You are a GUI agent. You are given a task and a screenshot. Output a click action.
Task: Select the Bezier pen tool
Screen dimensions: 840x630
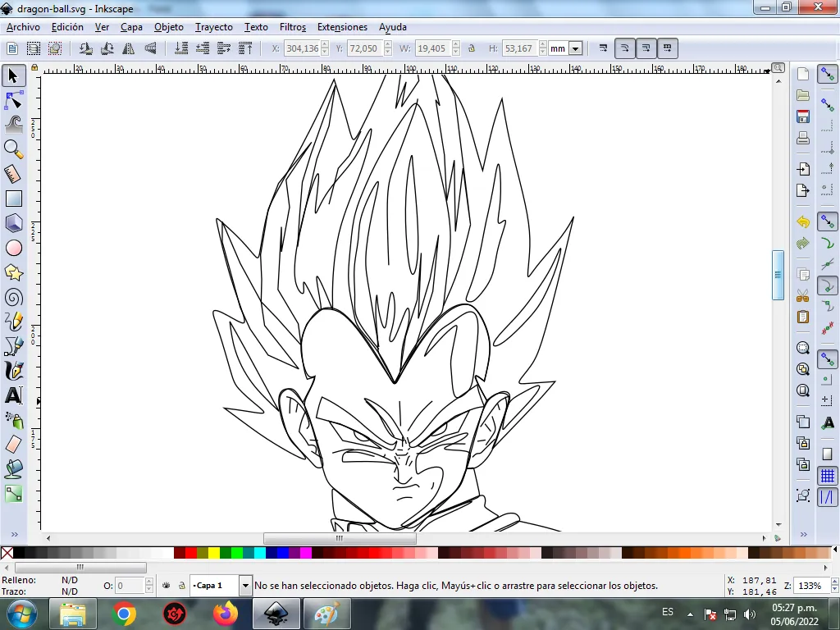click(x=13, y=347)
